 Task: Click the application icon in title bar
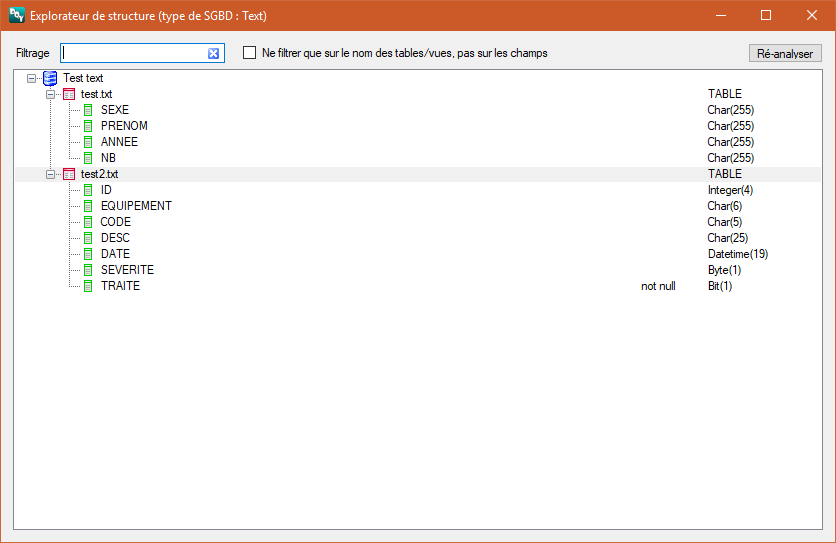tap(17, 15)
